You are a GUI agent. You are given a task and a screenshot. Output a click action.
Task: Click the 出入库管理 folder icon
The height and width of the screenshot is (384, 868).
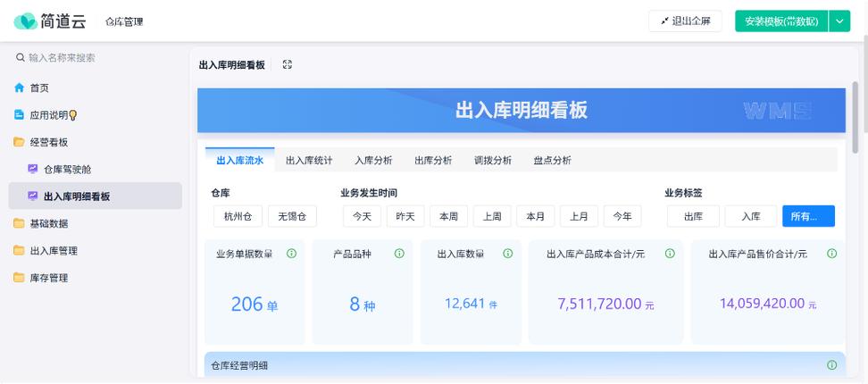tap(20, 251)
